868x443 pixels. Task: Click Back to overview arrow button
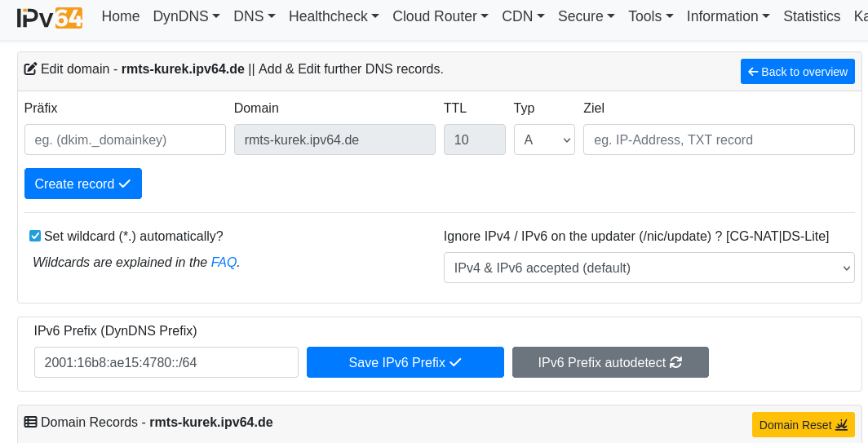797,72
